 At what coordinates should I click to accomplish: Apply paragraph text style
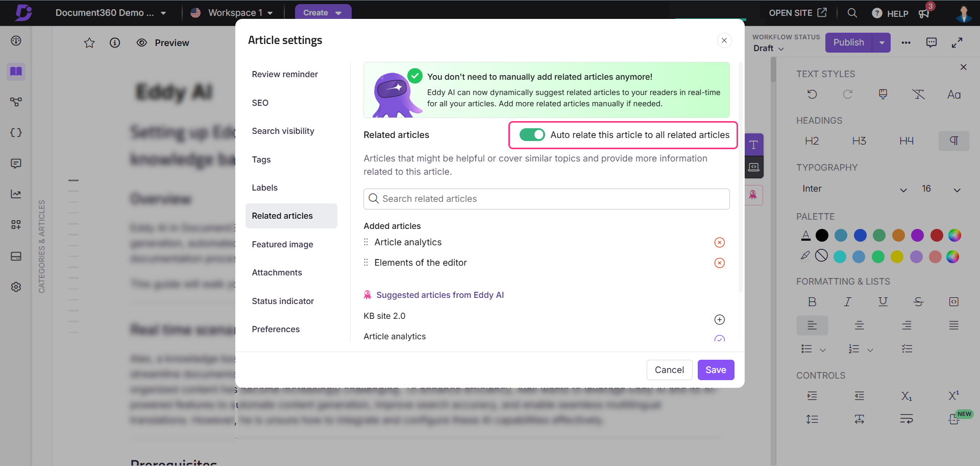(x=953, y=141)
